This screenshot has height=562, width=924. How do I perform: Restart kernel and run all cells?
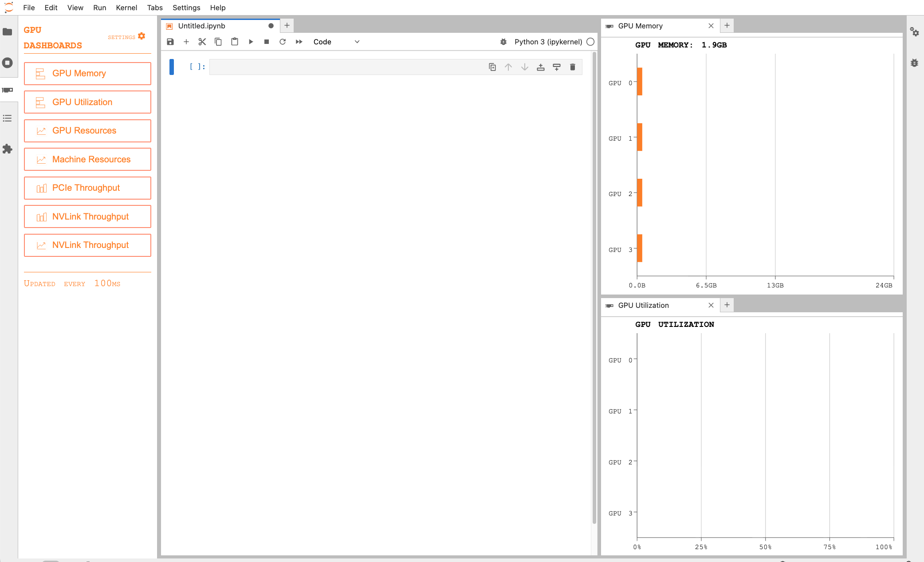[299, 42]
